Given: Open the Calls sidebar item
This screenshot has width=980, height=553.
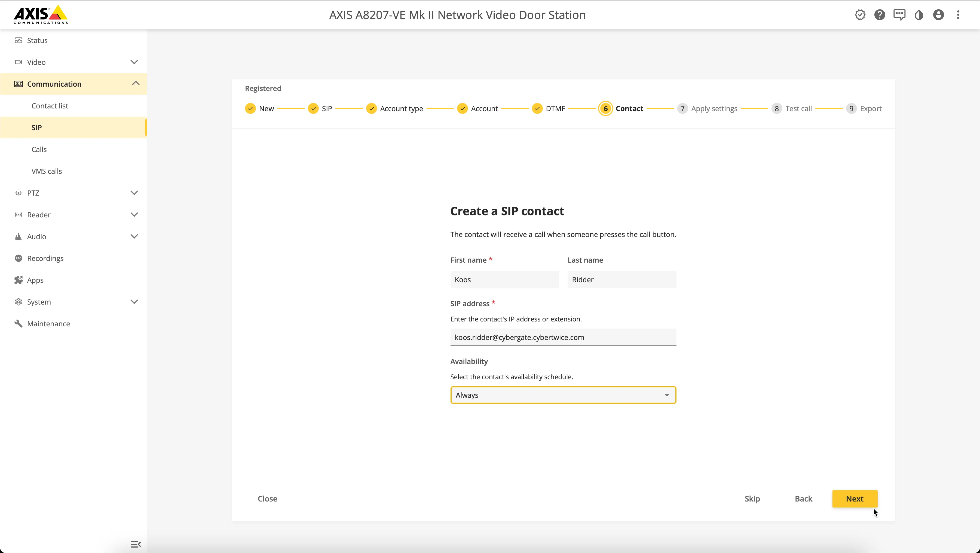Looking at the screenshot, I should tap(39, 149).
